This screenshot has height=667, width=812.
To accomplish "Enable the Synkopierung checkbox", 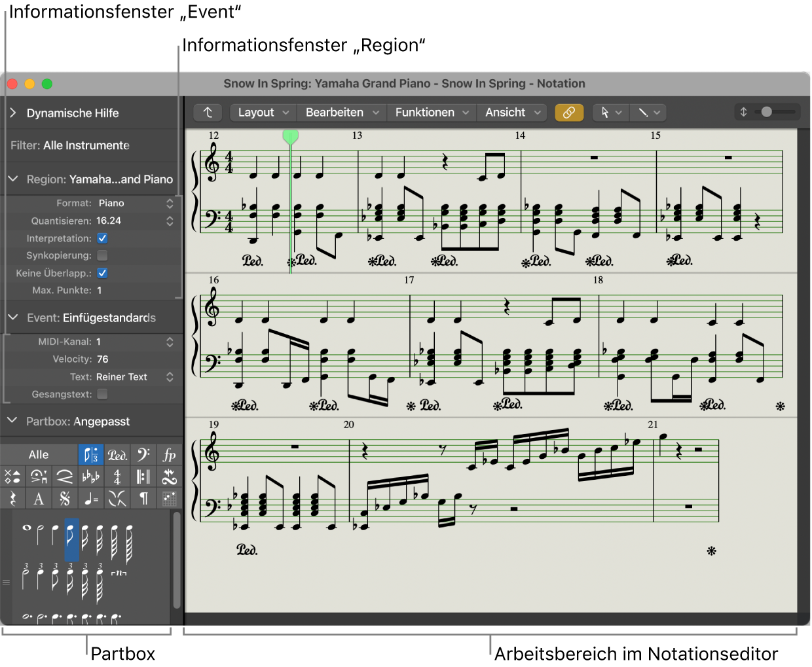I will [x=102, y=255].
